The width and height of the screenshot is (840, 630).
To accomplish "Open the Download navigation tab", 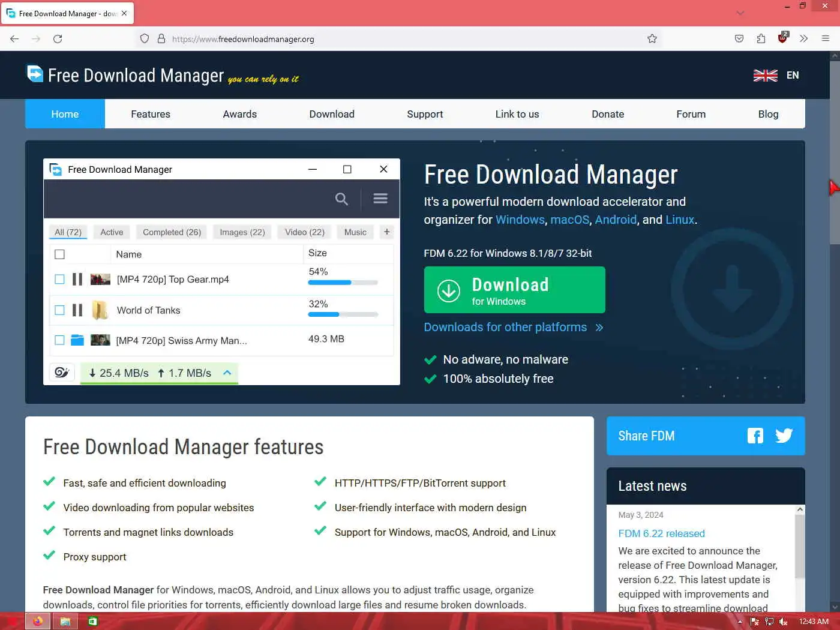I will coord(332,114).
